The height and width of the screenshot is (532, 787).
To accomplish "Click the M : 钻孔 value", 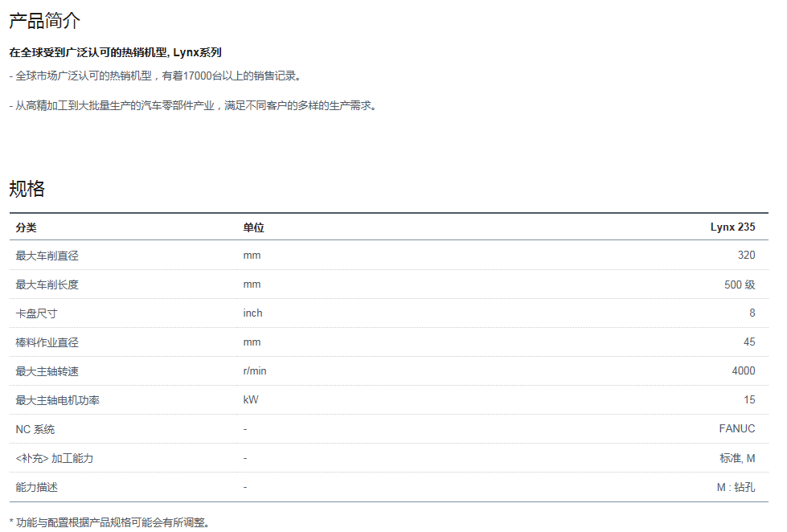I will click(736, 487).
